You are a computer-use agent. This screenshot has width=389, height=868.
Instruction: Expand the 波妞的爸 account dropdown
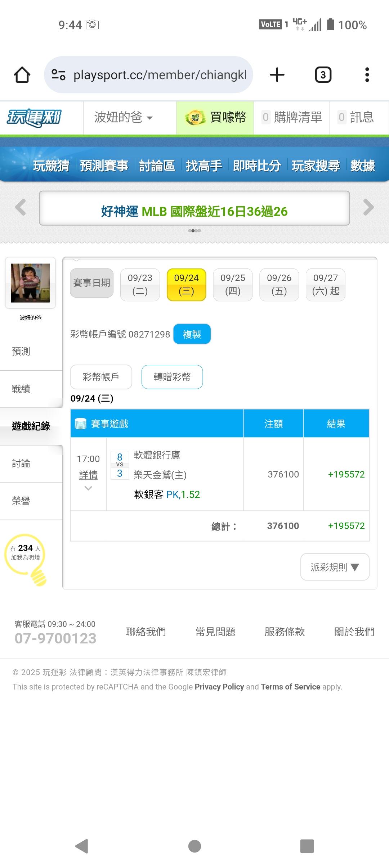pos(124,118)
